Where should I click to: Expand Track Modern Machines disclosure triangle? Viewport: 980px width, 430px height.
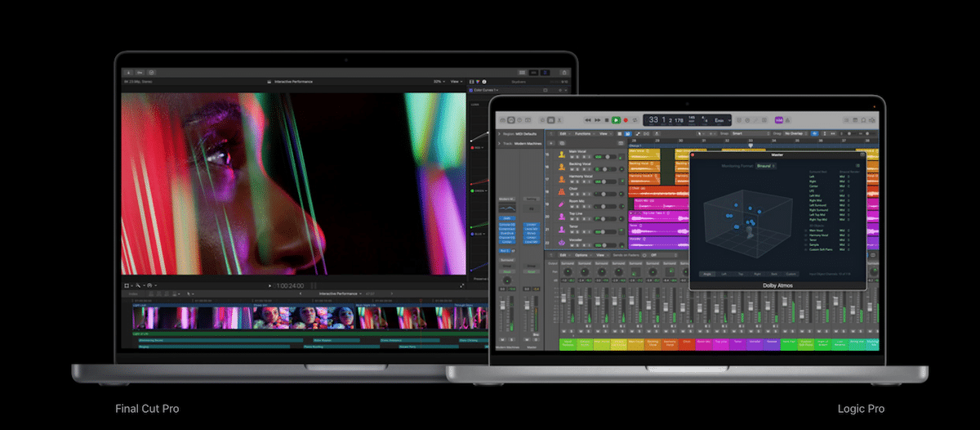click(x=499, y=144)
